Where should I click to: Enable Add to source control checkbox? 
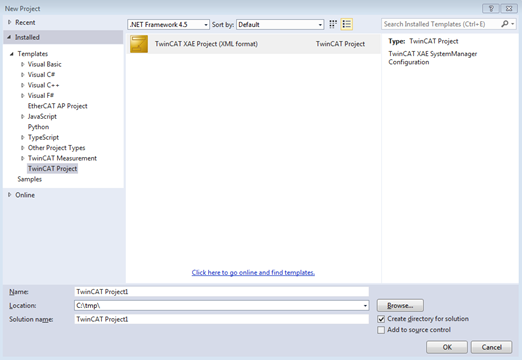click(381, 330)
